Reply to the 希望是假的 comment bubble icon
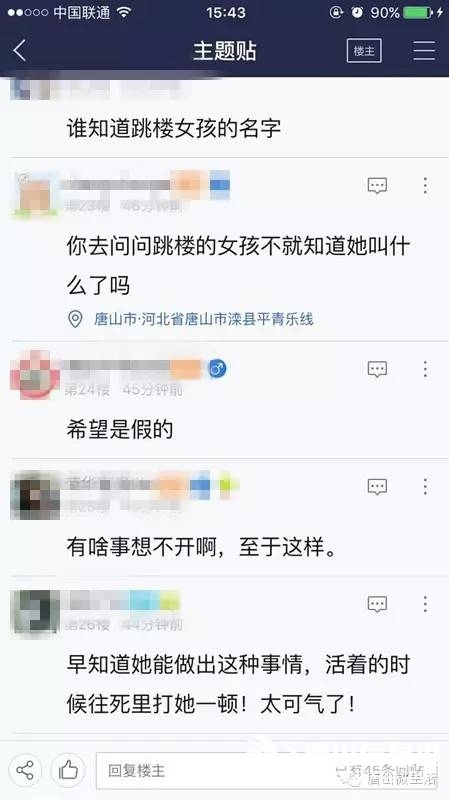449x800 pixels. pyautogui.click(x=377, y=369)
